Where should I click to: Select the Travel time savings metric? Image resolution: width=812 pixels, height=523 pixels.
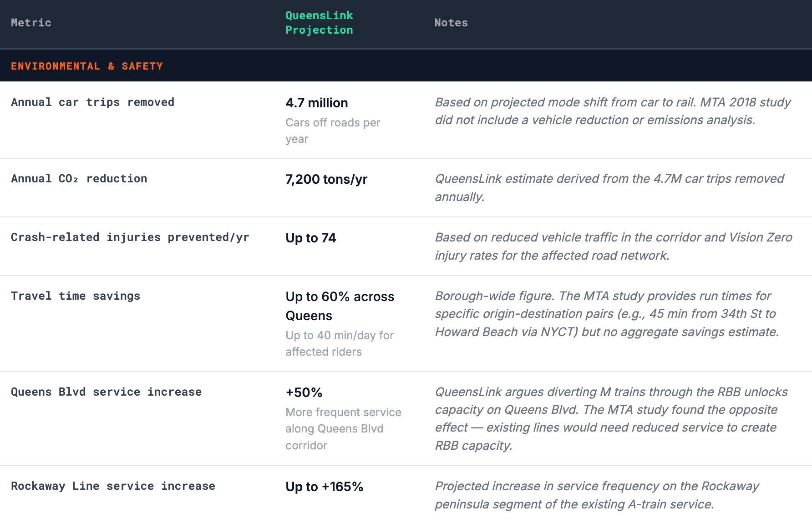click(x=76, y=296)
